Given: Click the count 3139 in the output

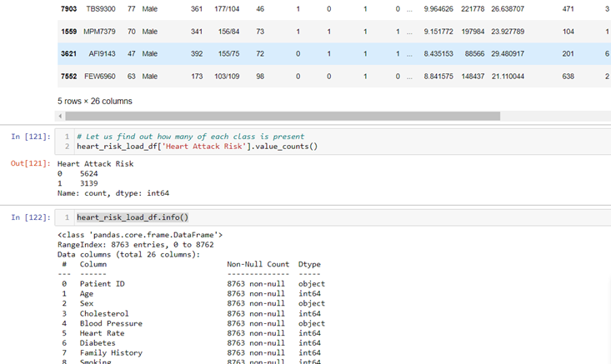Looking at the screenshot, I should tap(89, 183).
